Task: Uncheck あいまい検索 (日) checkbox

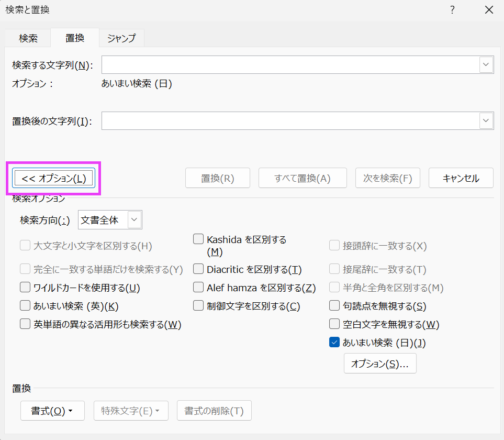Action: 334,343
